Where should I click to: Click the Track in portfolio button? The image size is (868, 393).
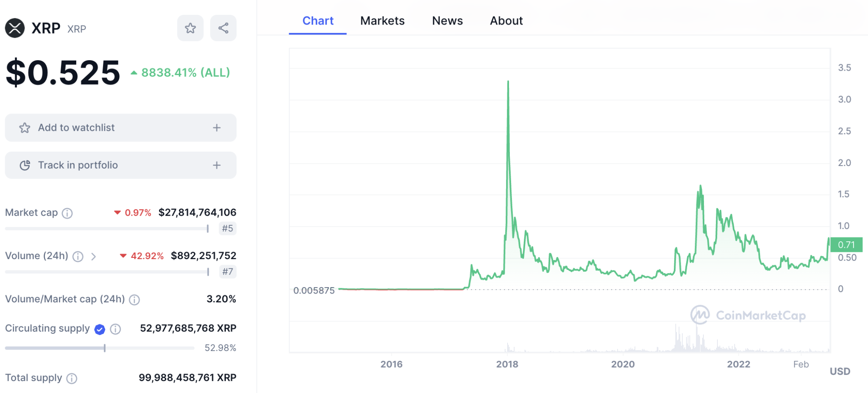click(121, 165)
